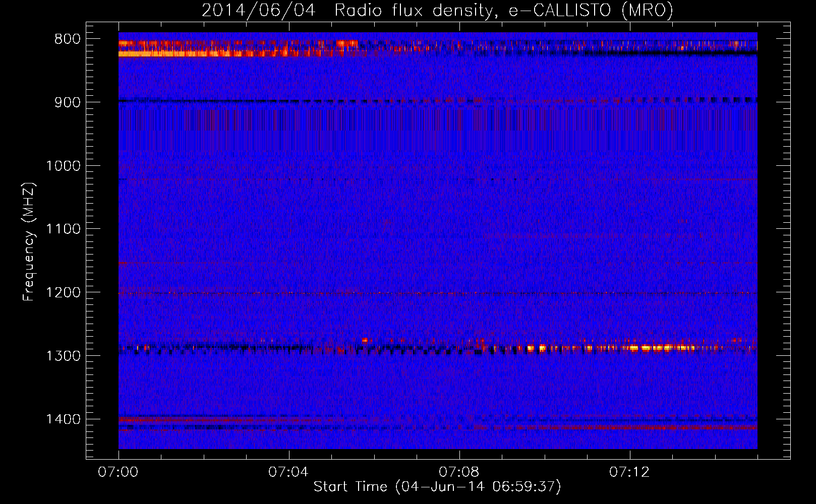The height and width of the screenshot is (504, 816).
Task: Select the 'Frequency (MHZ)' axis label
Action: tap(29, 242)
